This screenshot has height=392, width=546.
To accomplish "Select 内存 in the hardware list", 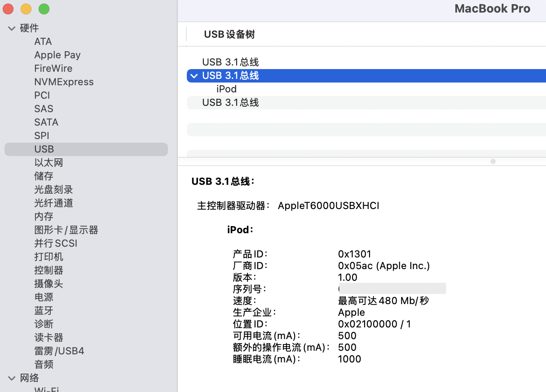I will 44,217.
